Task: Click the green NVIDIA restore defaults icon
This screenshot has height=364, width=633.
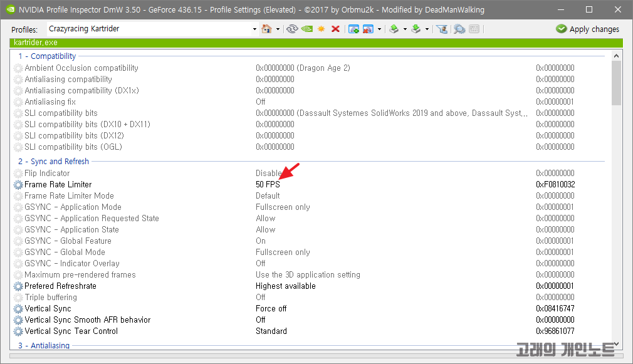Action: pyautogui.click(x=307, y=29)
